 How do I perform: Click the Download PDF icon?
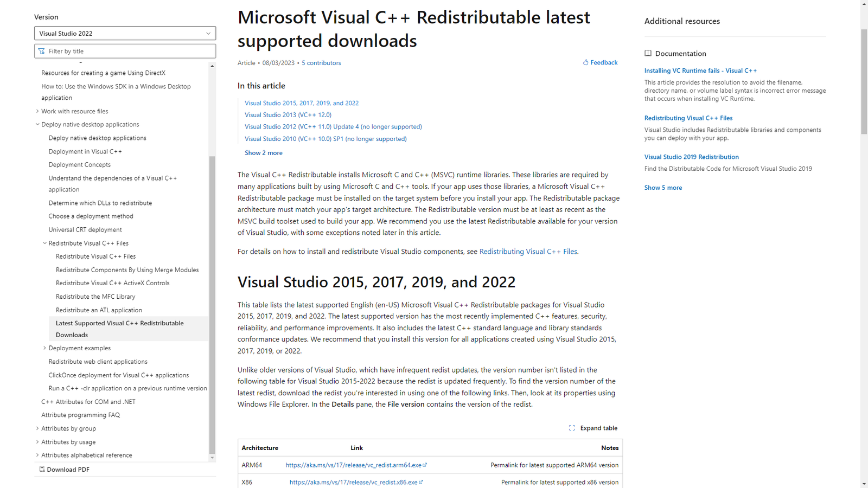point(42,470)
